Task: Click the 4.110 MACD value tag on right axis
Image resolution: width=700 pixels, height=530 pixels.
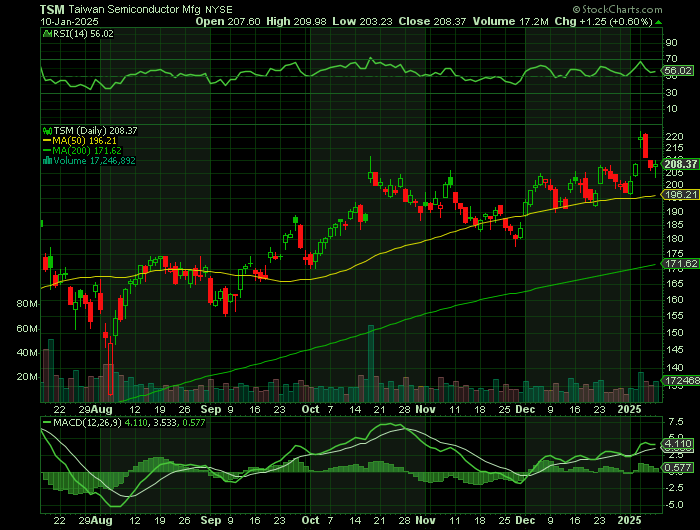Action: (678, 444)
